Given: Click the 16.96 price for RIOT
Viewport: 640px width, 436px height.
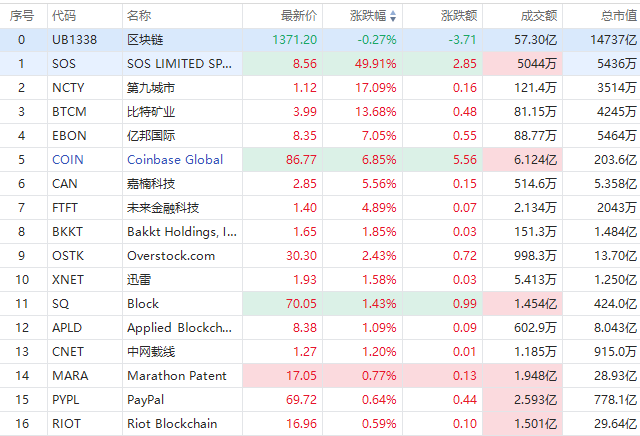Looking at the screenshot, I should pos(301,424).
